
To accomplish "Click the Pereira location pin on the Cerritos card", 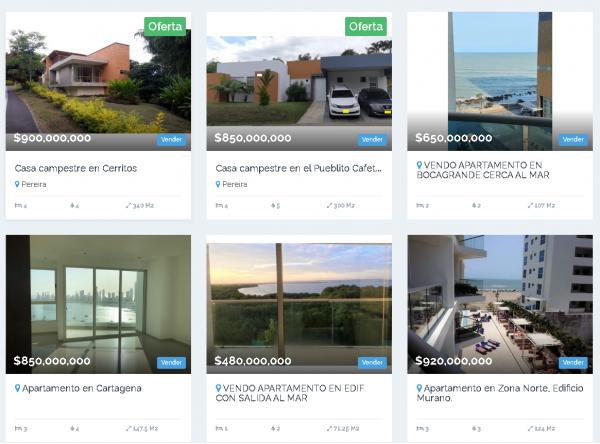I will point(17,184).
